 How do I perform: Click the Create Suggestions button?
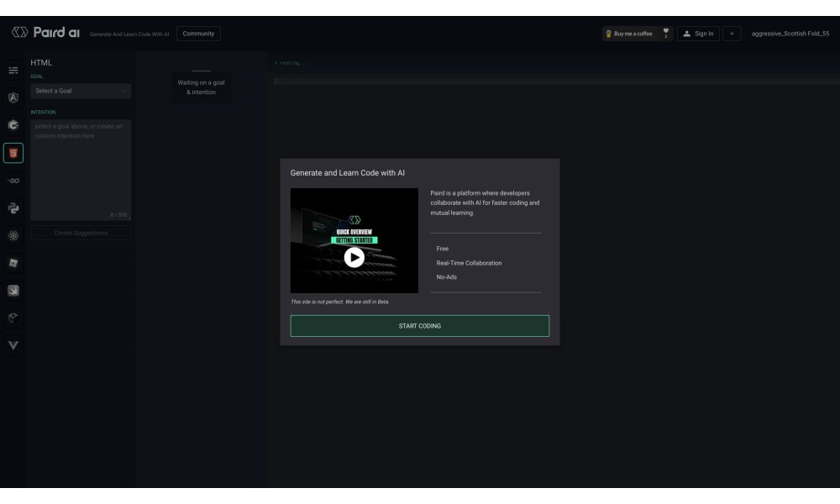pos(81,233)
